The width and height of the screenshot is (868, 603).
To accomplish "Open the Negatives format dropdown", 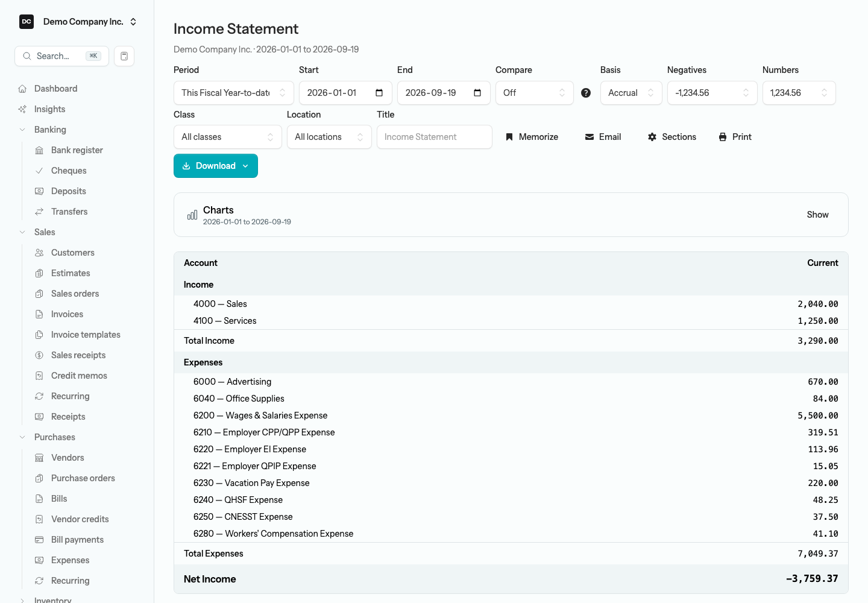I will 712,93.
